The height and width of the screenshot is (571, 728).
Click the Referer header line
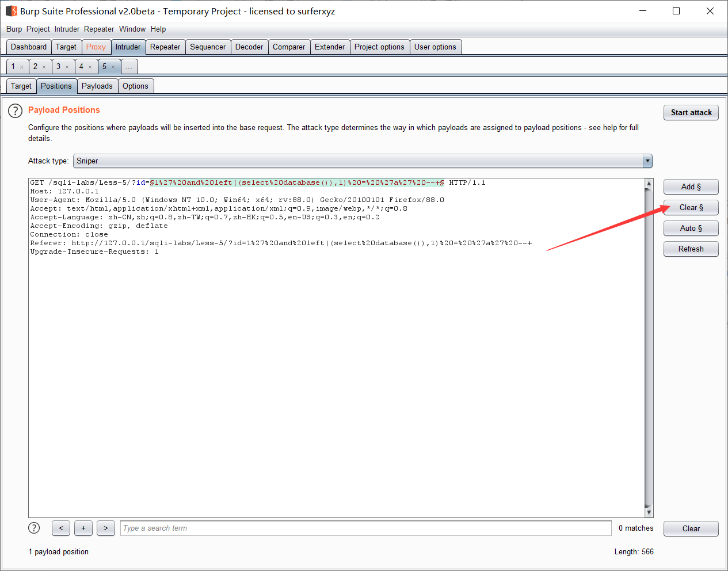(281, 243)
